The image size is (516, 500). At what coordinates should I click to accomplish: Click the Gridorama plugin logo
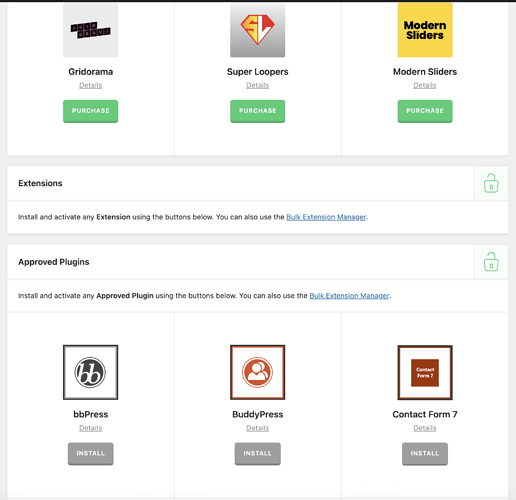90,30
